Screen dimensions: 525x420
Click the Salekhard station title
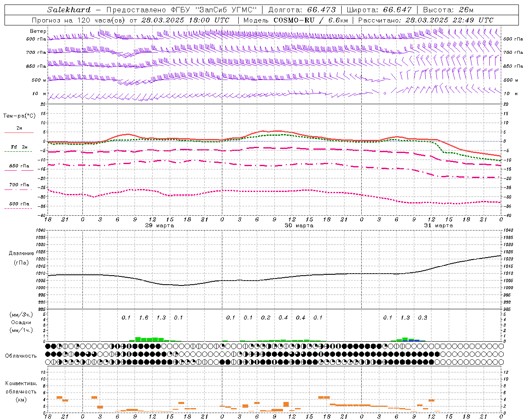point(69,10)
